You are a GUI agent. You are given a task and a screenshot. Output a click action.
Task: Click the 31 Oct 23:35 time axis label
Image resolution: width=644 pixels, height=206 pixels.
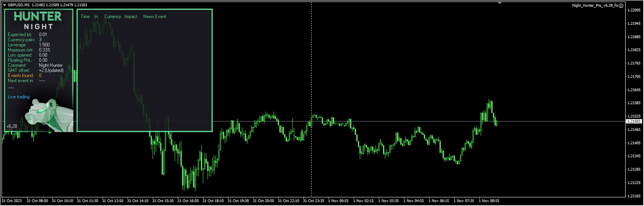314,201
